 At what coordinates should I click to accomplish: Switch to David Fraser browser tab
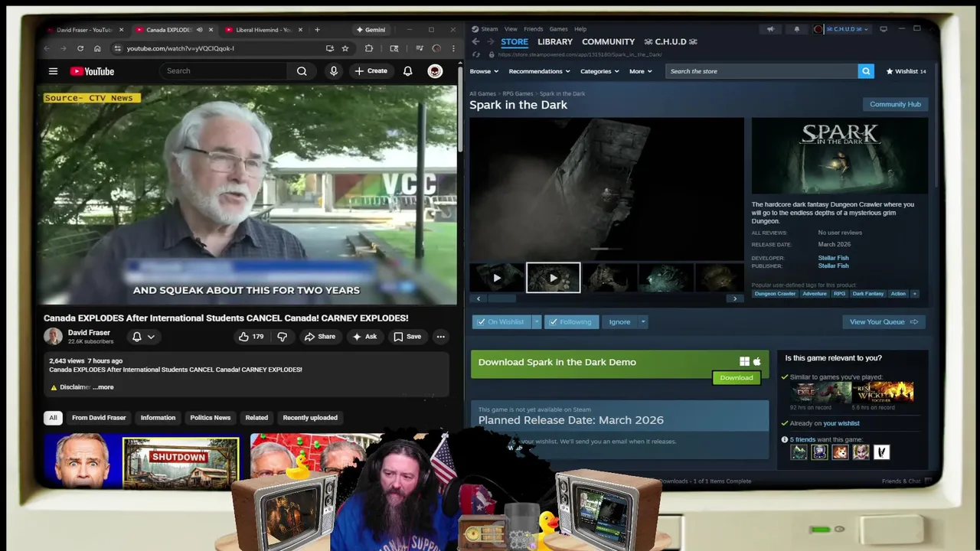tap(83, 30)
